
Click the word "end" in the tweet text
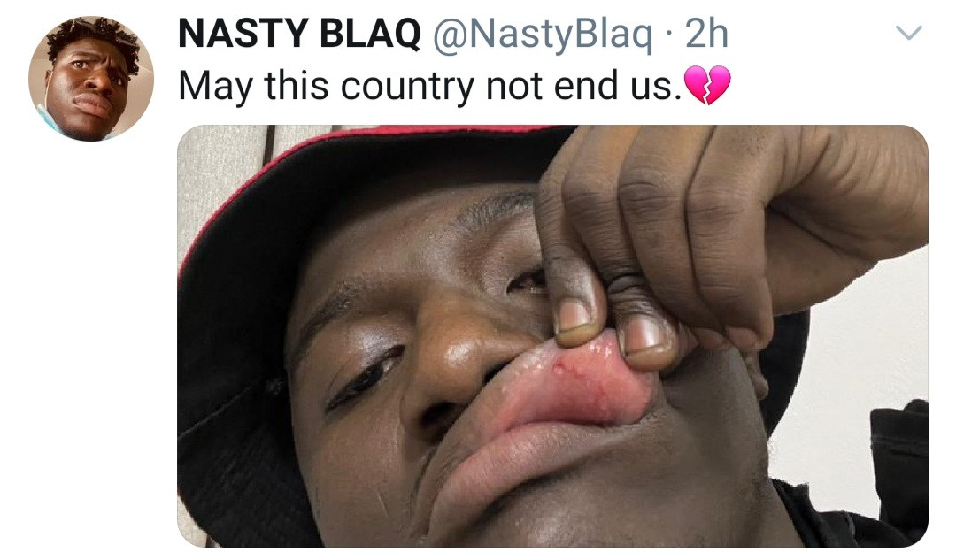point(587,86)
